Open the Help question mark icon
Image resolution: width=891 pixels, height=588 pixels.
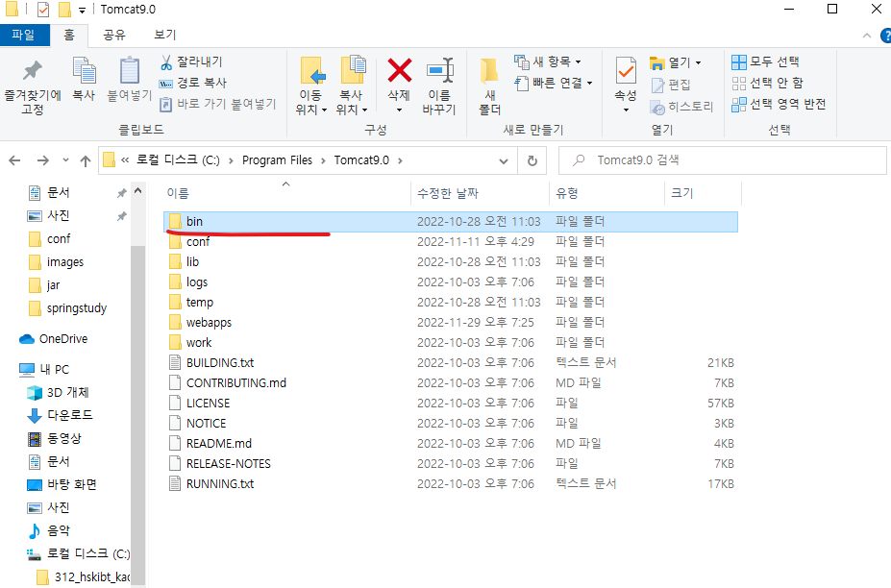pos(885,36)
